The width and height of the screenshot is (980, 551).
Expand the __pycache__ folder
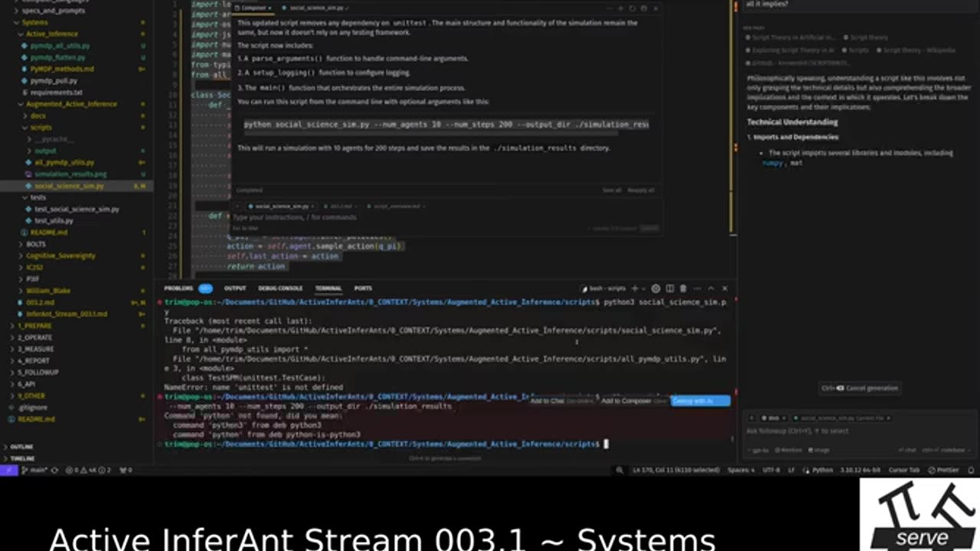click(54, 139)
